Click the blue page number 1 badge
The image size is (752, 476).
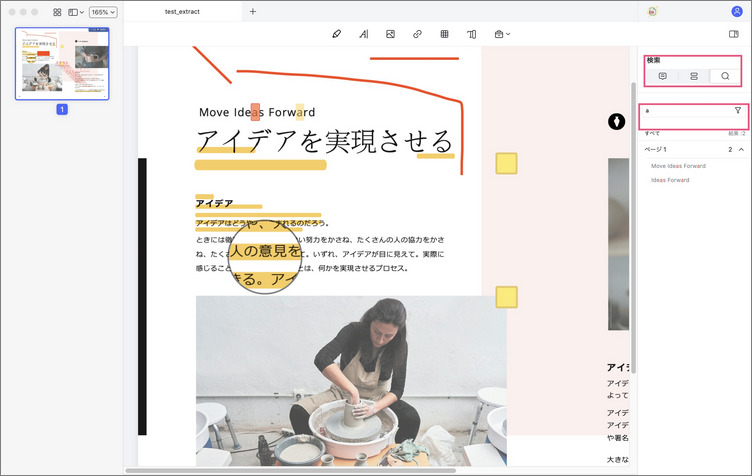pos(62,109)
